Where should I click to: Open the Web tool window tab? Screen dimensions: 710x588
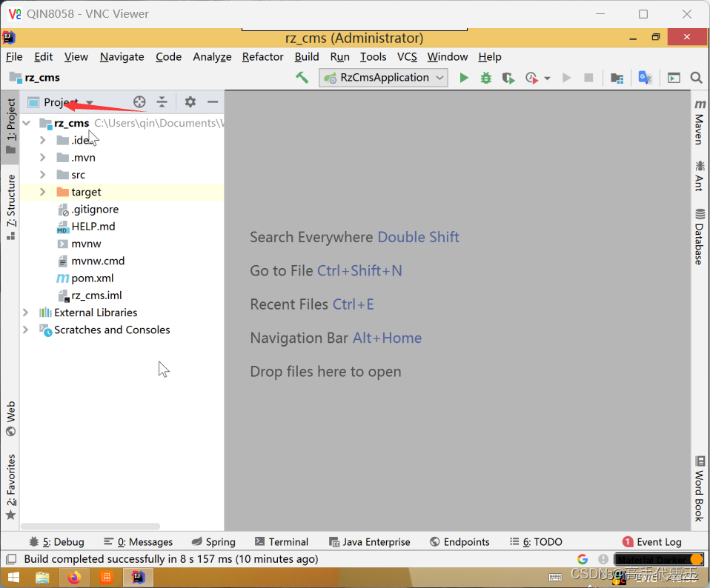(10, 418)
